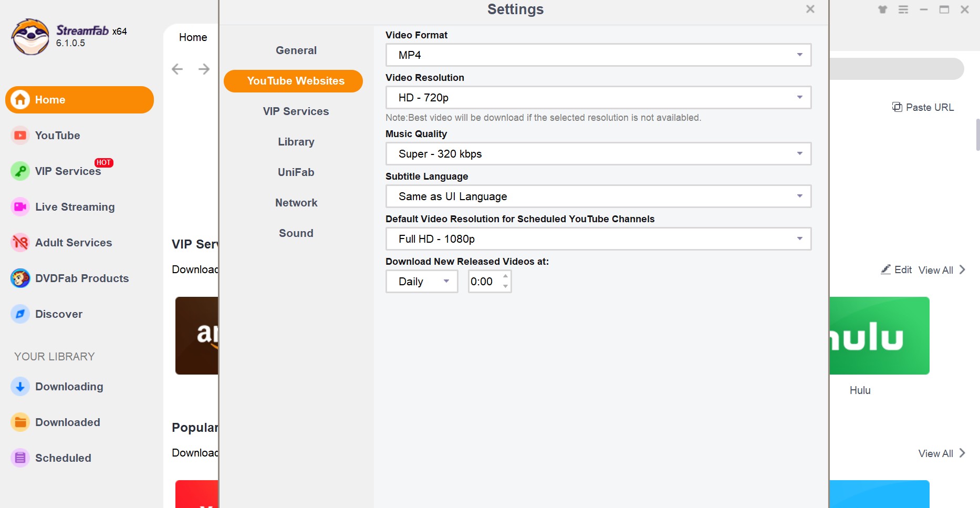Click the Live Streaming camera icon
The image size is (980, 508).
pyautogui.click(x=20, y=207)
